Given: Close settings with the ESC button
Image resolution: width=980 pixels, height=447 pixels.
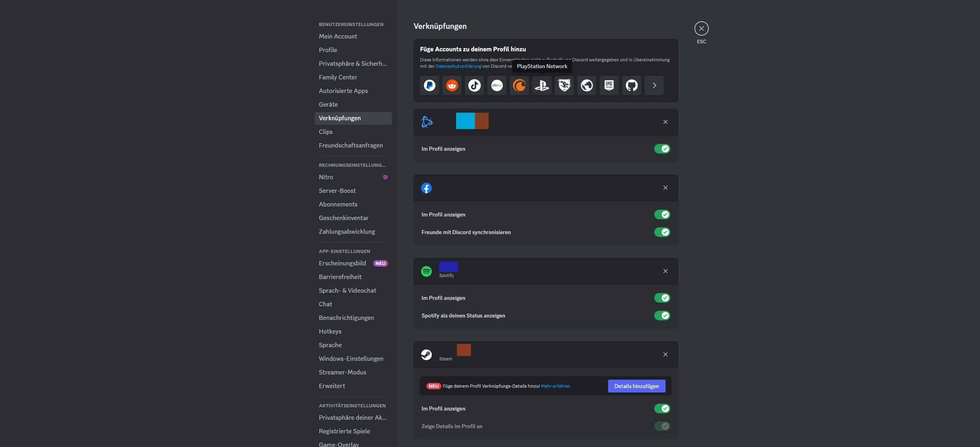Looking at the screenshot, I should coord(701,28).
